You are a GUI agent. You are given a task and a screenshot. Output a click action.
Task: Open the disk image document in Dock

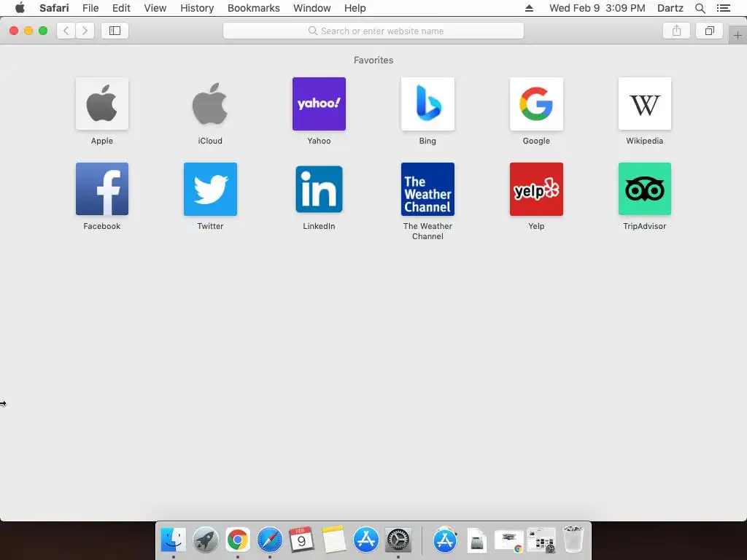pos(477,541)
